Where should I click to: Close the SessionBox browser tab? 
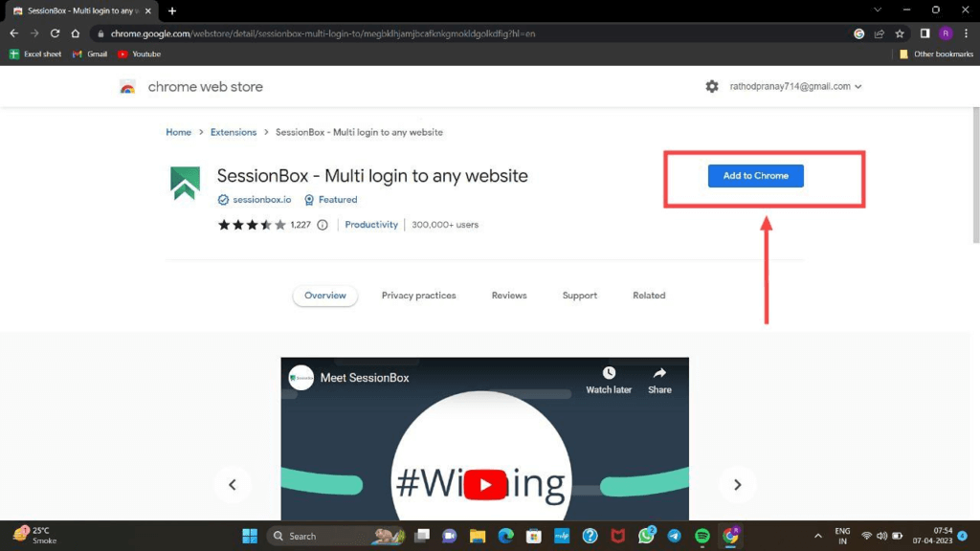coord(148,11)
